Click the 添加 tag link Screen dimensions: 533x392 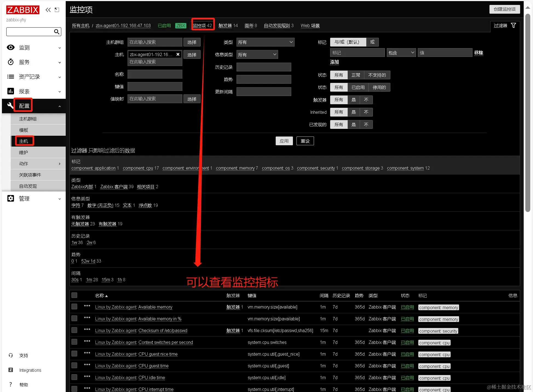(x=334, y=62)
